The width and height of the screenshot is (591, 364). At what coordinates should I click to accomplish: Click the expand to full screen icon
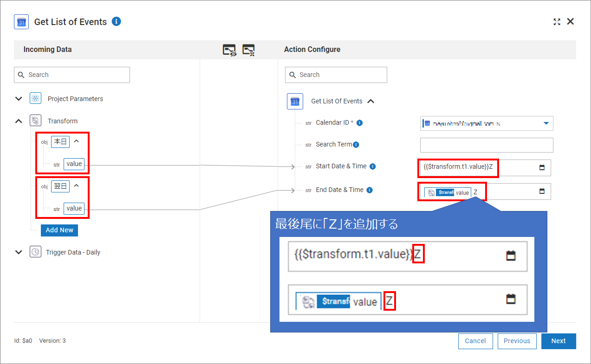point(557,22)
